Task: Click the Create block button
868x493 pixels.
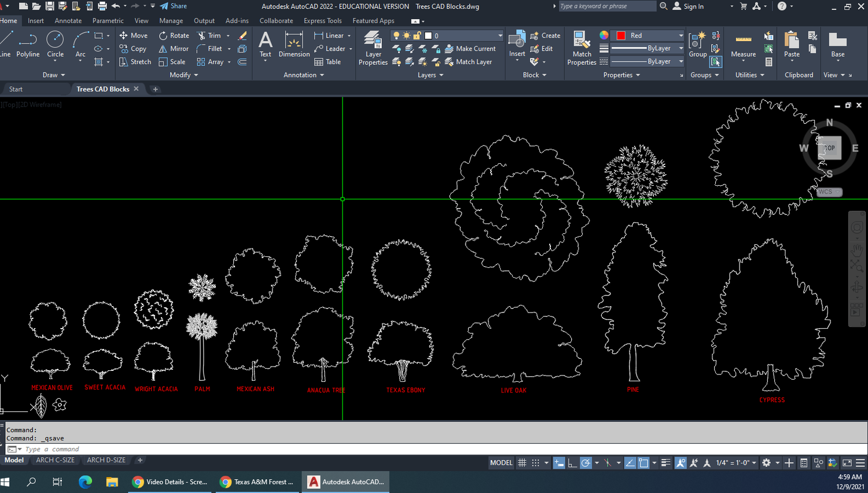Action: point(545,35)
